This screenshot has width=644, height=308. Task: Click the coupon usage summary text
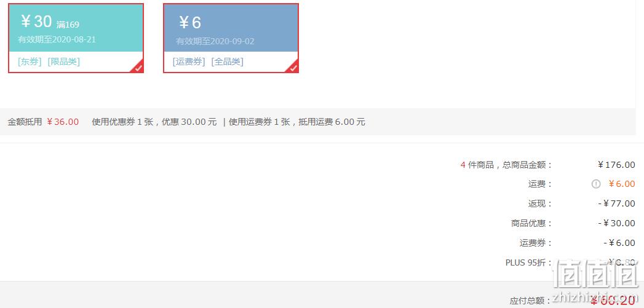pyautogui.click(x=154, y=122)
